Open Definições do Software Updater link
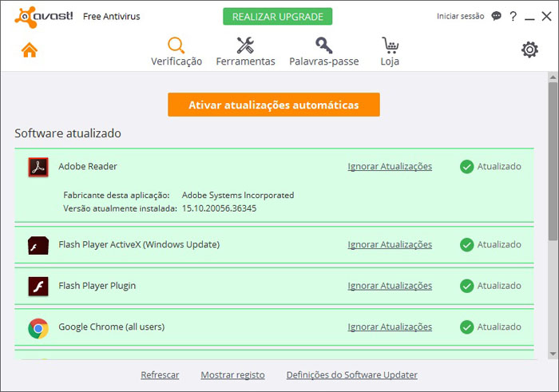559x392 pixels. [352, 375]
